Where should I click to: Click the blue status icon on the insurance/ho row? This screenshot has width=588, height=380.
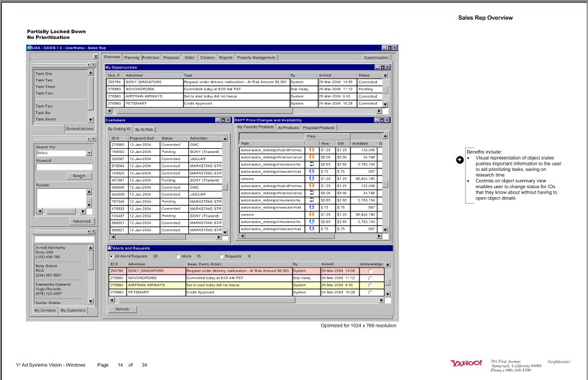point(312,220)
